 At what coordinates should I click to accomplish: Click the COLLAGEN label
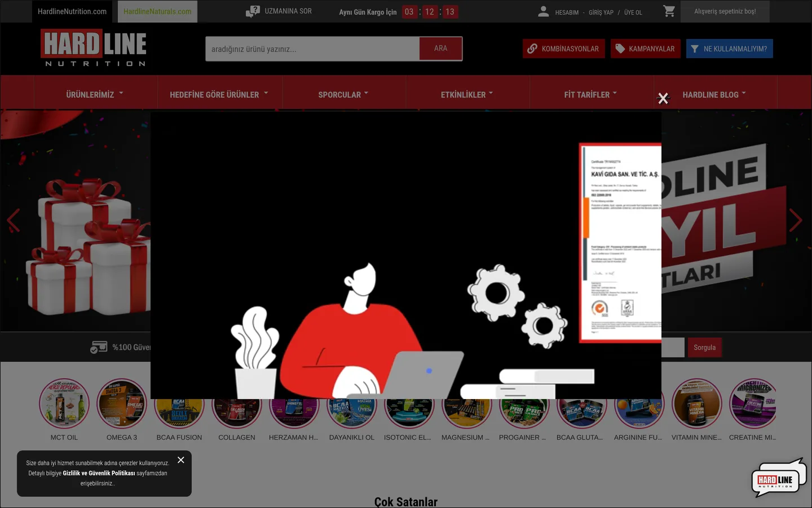237,437
